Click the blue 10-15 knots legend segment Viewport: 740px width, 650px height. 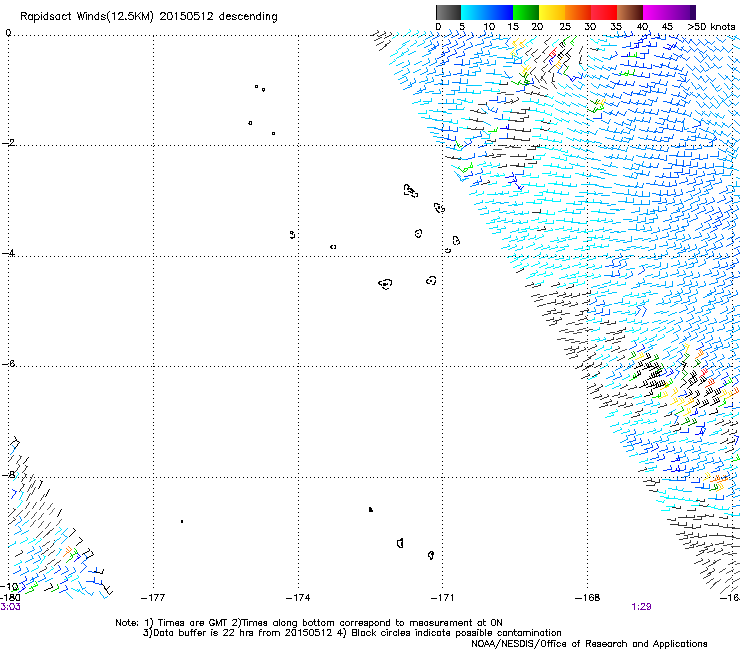500,12
